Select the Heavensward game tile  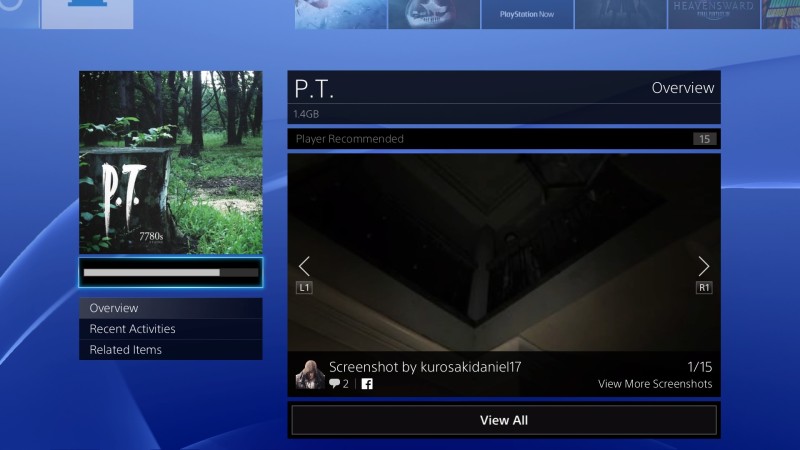coord(714,14)
